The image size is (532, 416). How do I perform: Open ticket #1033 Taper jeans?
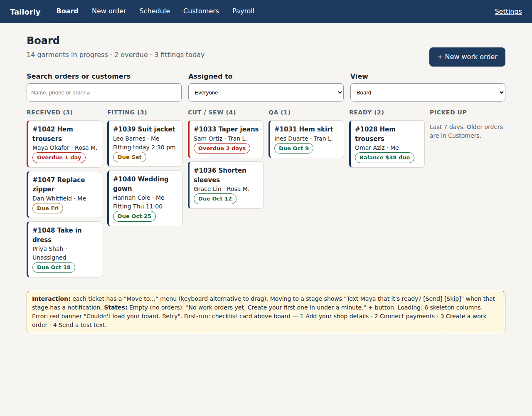[226, 139]
